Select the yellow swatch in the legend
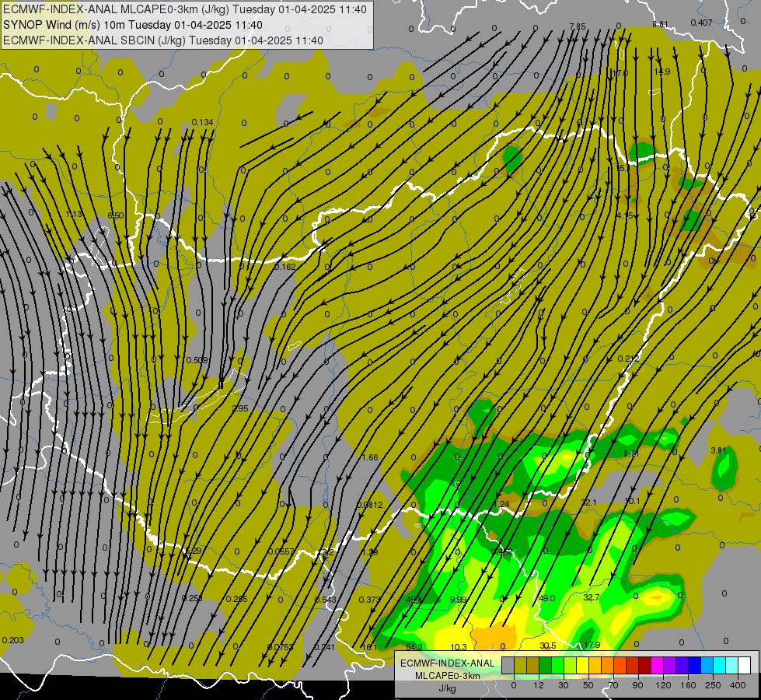The height and width of the screenshot is (700, 761). tap(583, 665)
